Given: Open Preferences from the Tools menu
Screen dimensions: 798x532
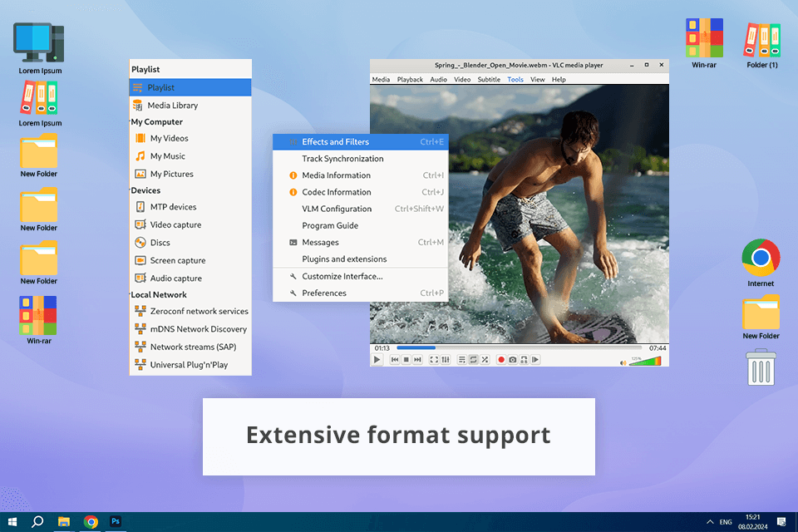Looking at the screenshot, I should pos(324,293).
